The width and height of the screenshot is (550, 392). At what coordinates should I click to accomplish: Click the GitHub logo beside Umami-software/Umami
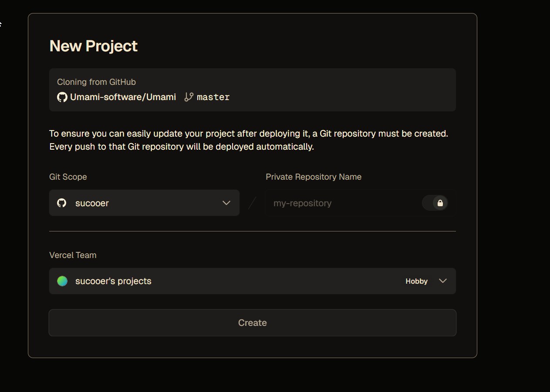click(62, 97)
